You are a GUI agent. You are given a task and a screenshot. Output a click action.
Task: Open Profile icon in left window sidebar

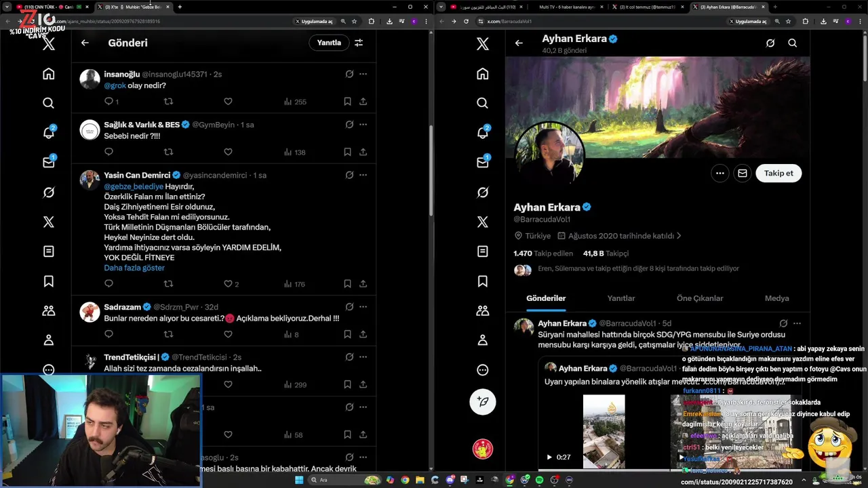point(48,340)
